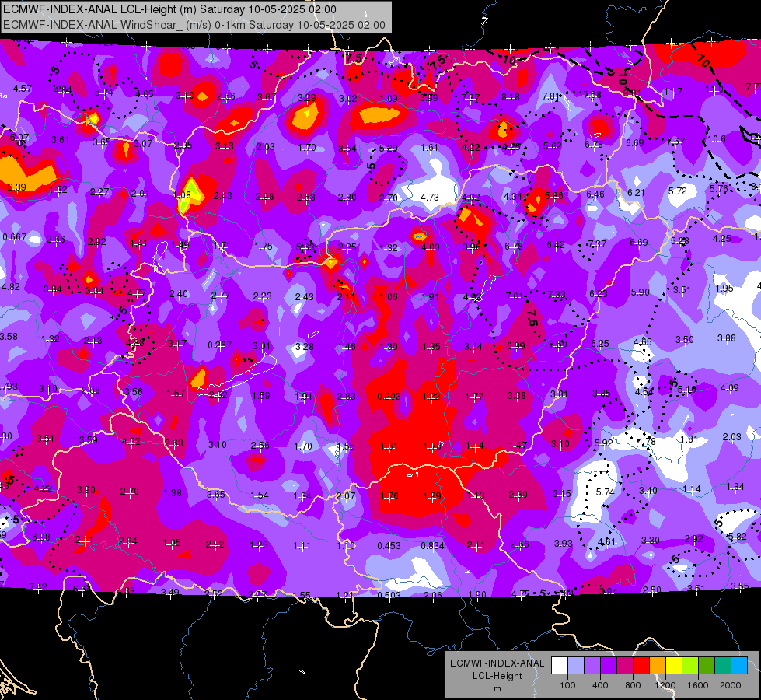Screen dimensions: 761x700
Task: Click the orange swatch in the legend bar
Action: pyautogui.click(x=658, y=666)
